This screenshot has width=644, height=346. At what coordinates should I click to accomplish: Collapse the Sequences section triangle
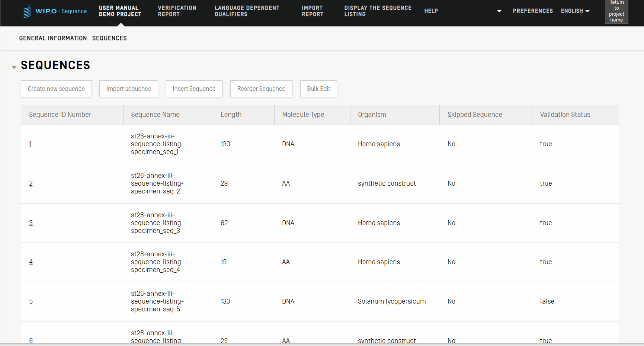[14, 67]
